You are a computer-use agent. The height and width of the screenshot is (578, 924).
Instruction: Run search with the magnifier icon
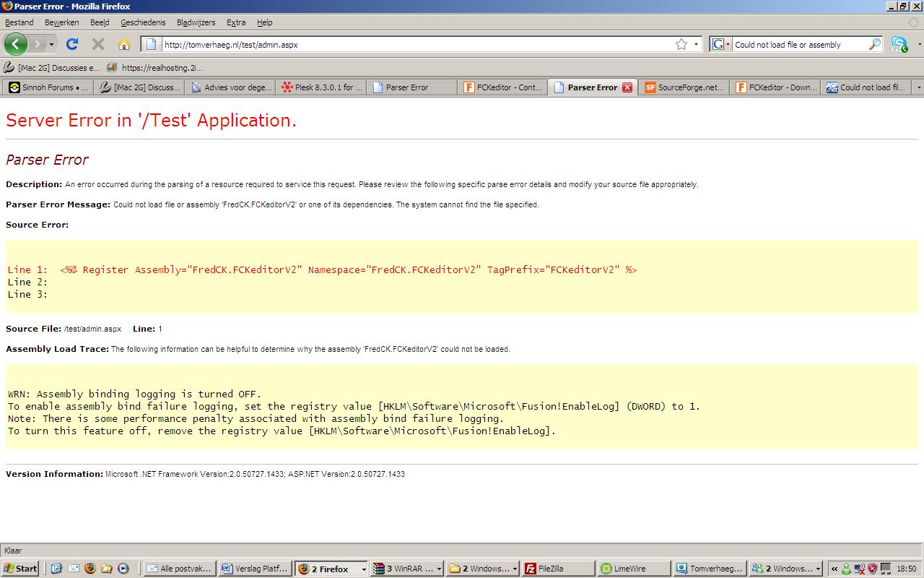click(874, 44)
